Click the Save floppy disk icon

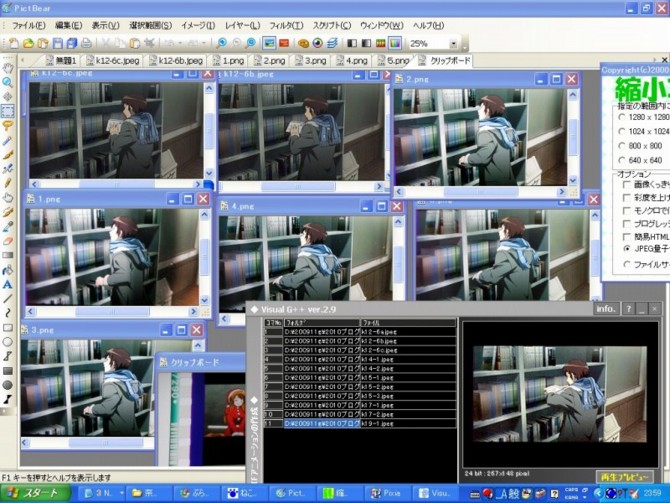pyautogui.click(x=57, y=43)
